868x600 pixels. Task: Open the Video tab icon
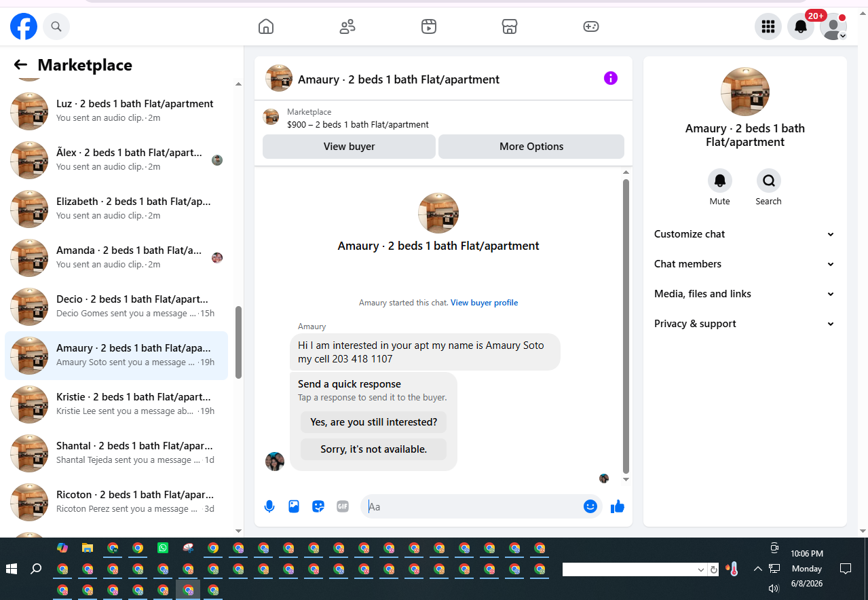428,26
